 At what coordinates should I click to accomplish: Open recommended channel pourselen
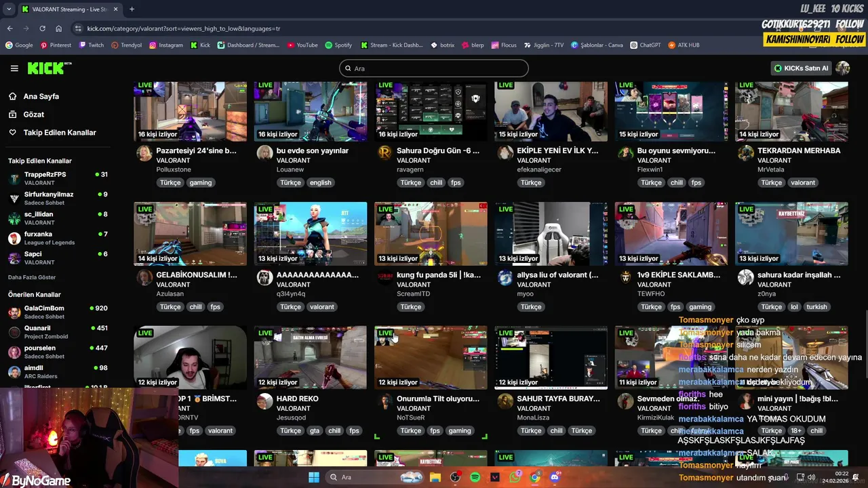58,352
